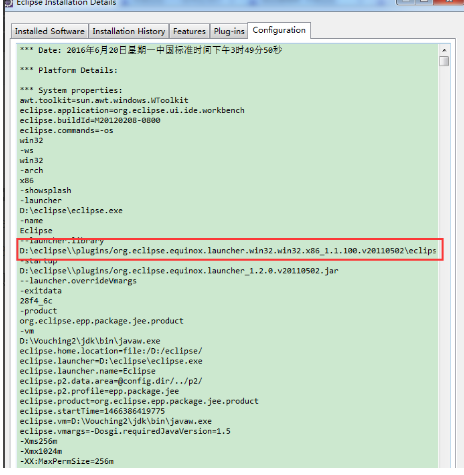Click the eclipse.startTime line
464x475 pixels.
tap(92, 411)
